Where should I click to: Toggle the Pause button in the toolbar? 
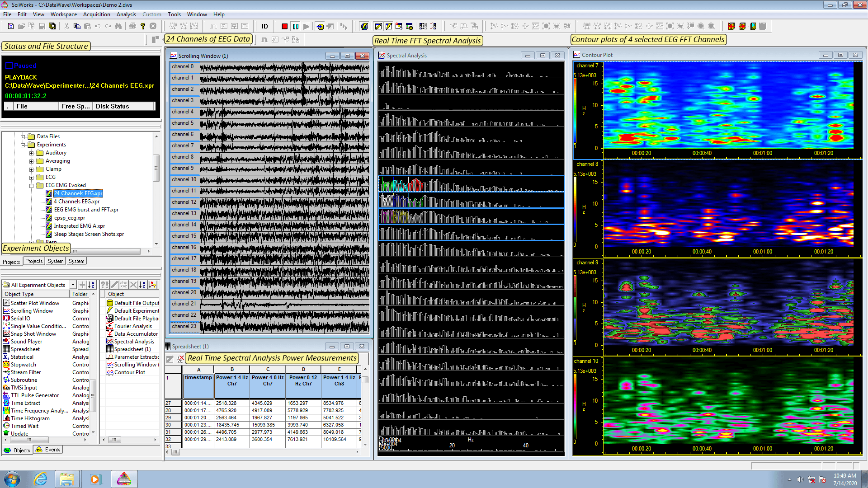296,26
